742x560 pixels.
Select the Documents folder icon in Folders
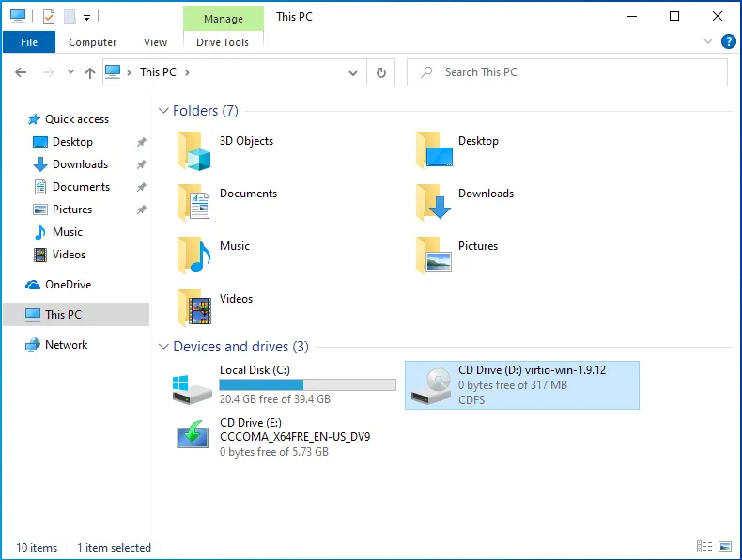193,203
